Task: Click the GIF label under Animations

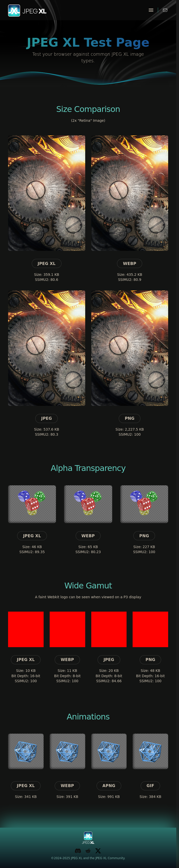Action: click(x=150, y=786)
